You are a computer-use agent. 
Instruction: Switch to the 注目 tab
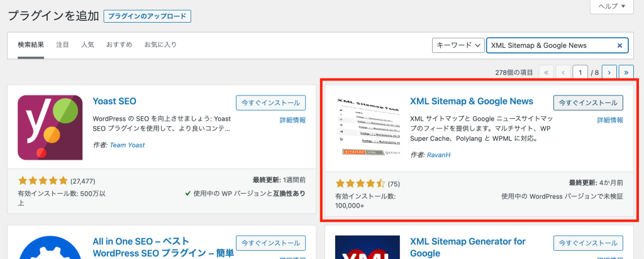62,45
